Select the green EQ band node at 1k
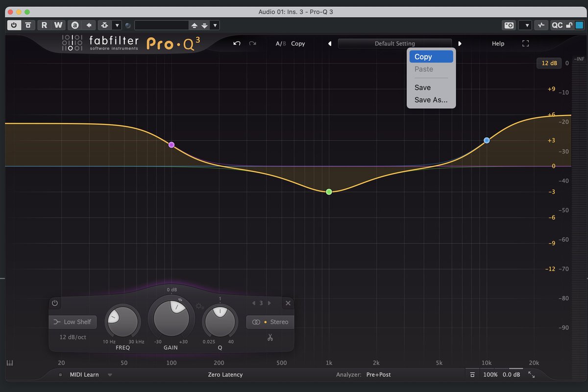Viewport: 588px width, 392px height. 329,192
